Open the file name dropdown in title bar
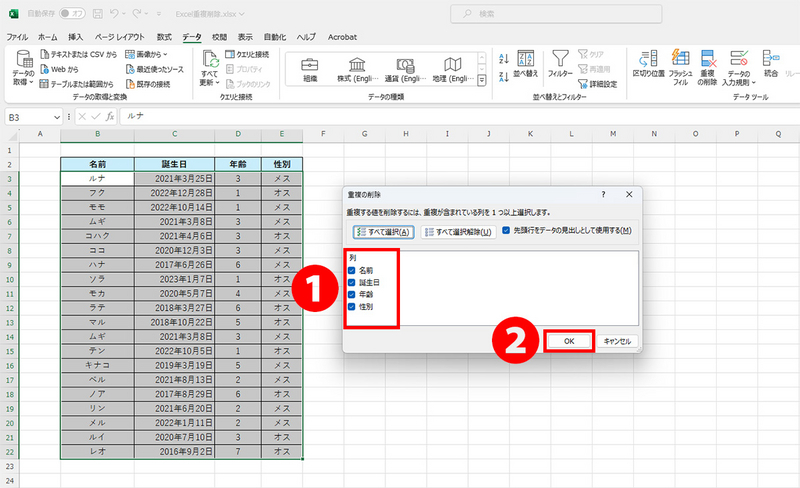Viewport: 800px width, 488px height. [x=242, y=14]
